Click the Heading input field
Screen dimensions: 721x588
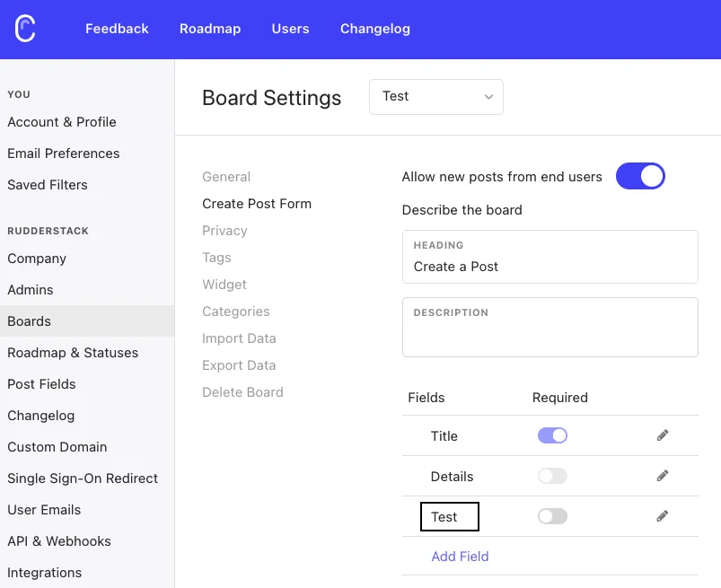coord(550,257)
